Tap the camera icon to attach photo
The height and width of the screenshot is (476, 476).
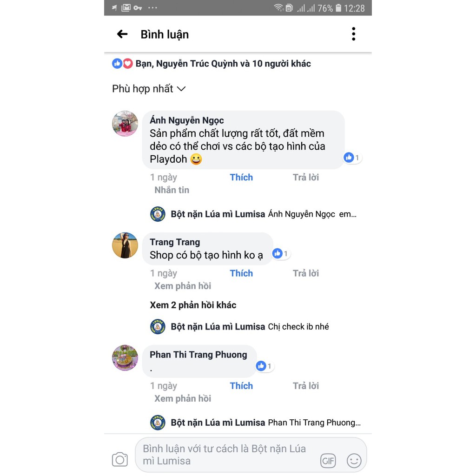120,460
